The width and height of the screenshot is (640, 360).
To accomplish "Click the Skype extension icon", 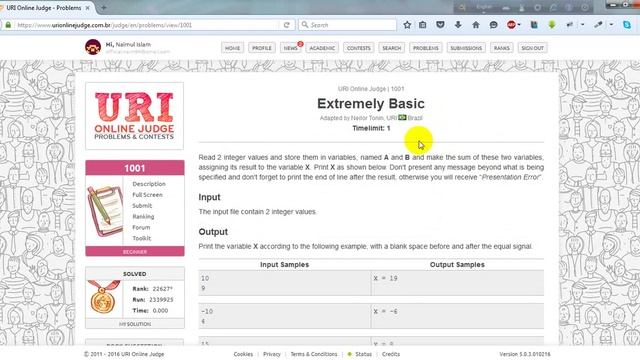I will click(627, 25).
